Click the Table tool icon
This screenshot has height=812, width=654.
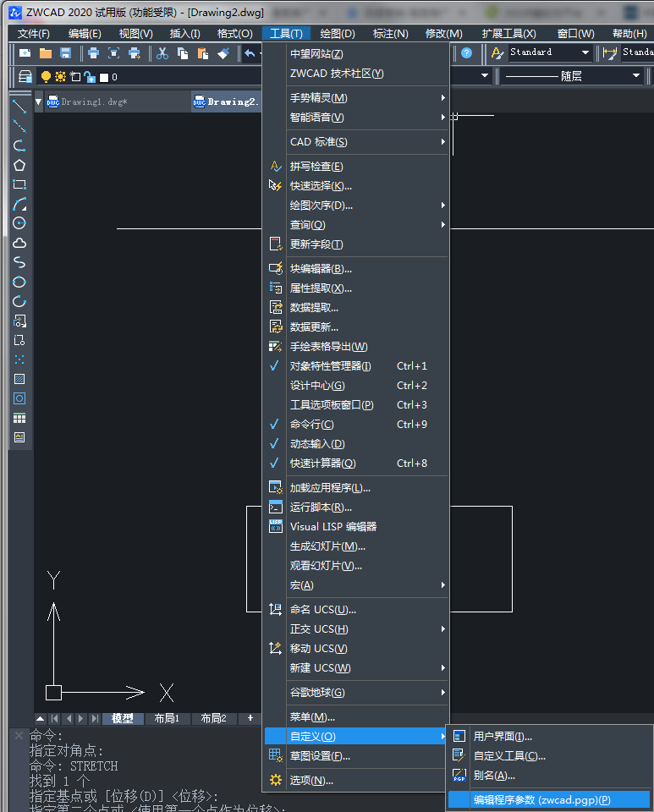[x=19, y=418]
